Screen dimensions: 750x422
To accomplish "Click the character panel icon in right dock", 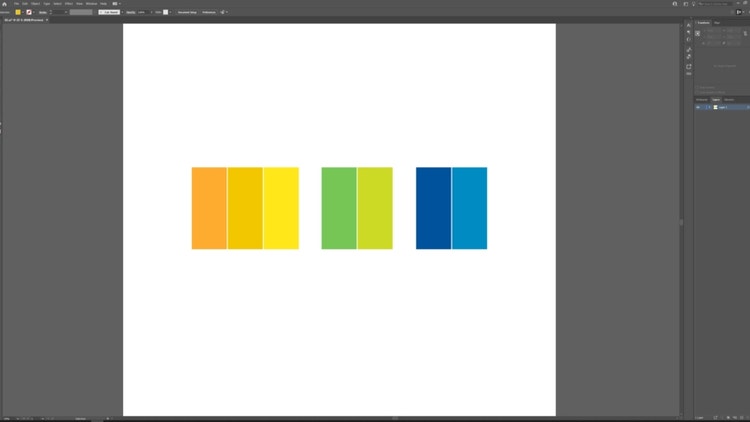I will coord(689,25).
